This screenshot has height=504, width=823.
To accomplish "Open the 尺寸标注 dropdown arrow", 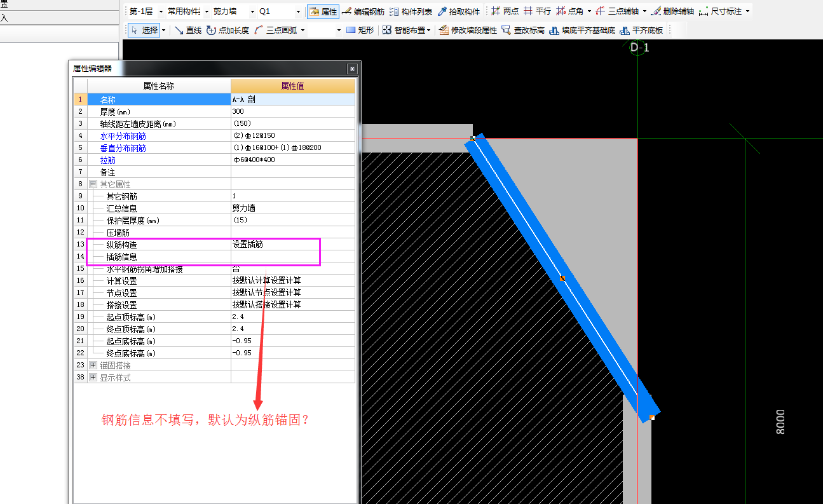I will [747, 11].
